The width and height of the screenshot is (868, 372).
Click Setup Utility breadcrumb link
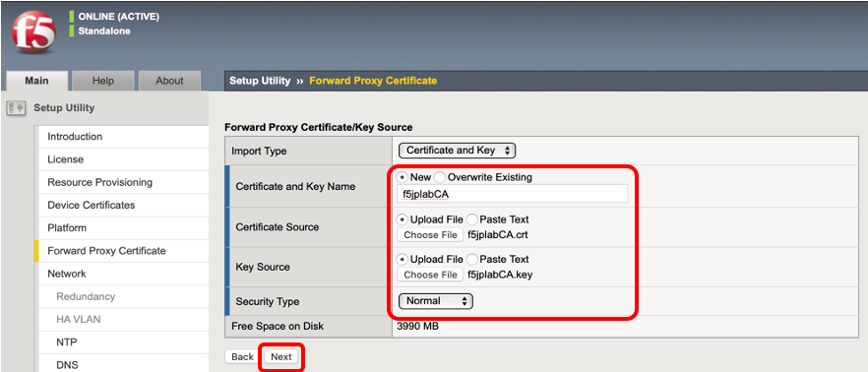tap(260, 81)
